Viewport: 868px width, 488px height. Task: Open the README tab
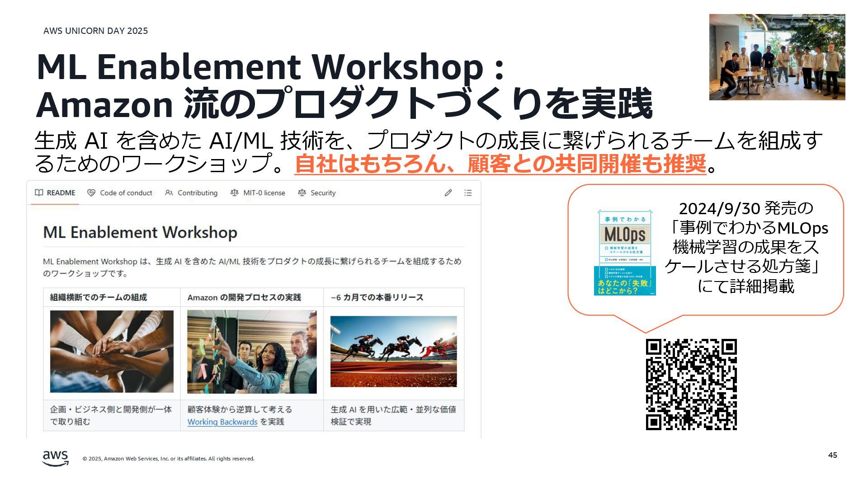tap(55, 193)
